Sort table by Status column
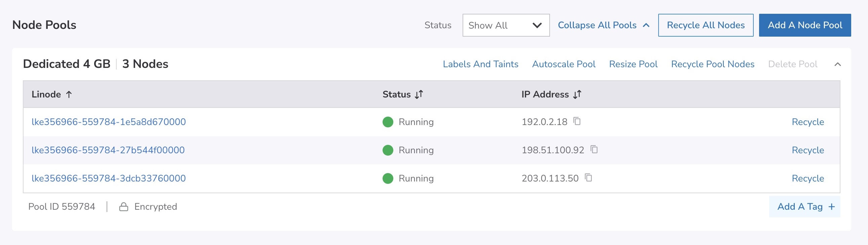868x245 pixels. click(419, 94)
